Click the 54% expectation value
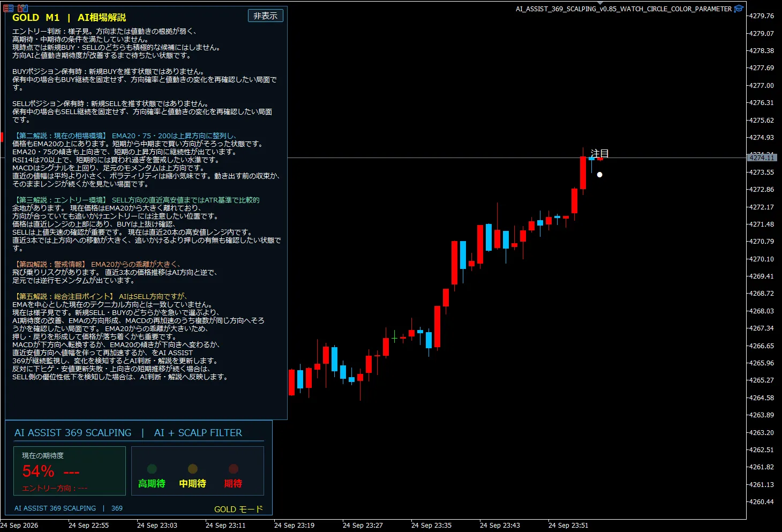 click(x=39, y=471)
